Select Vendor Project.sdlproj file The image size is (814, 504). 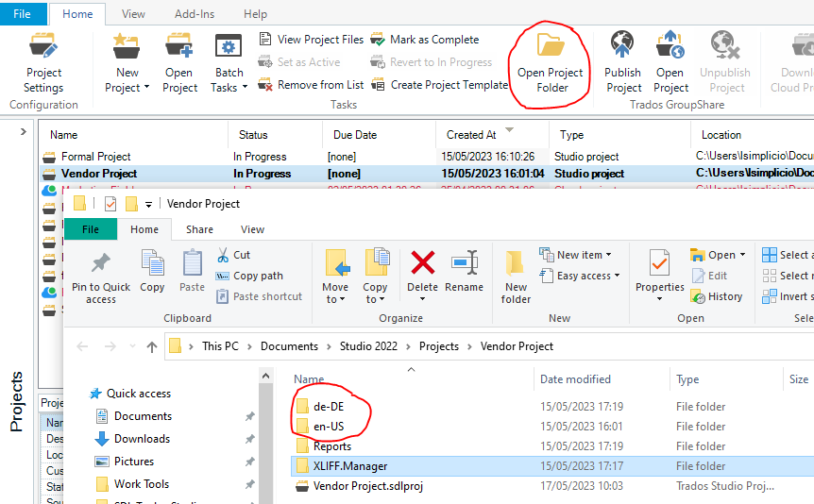[x=359, y=486]
